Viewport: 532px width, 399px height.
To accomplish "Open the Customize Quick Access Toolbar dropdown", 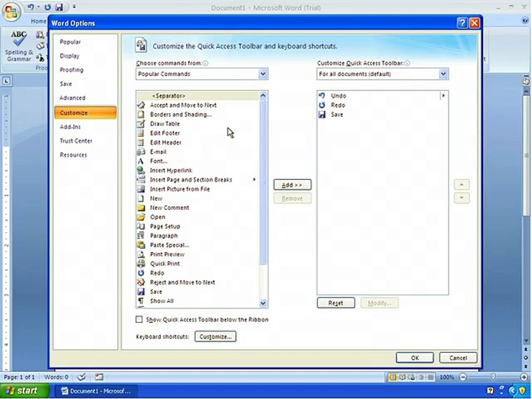I will pos(443,74).
